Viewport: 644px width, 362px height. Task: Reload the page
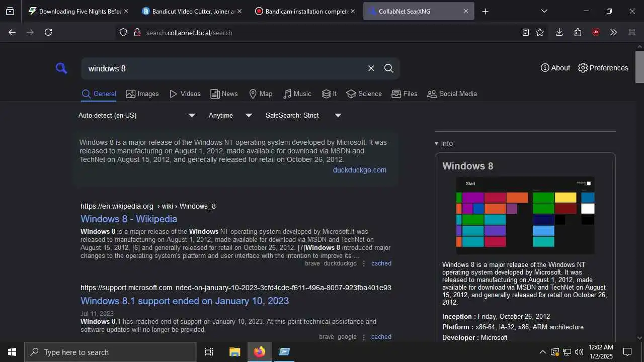click(x=48, y=32)
